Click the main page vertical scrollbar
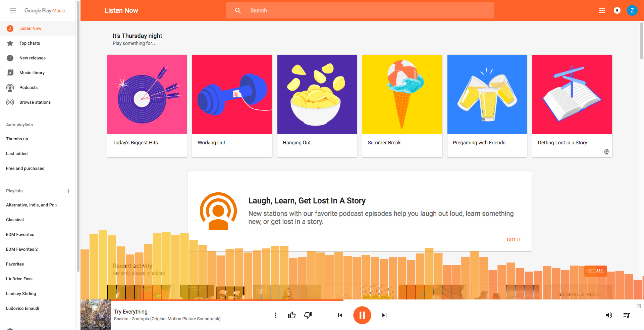This screenshot has height=330, width=644. 642,40
